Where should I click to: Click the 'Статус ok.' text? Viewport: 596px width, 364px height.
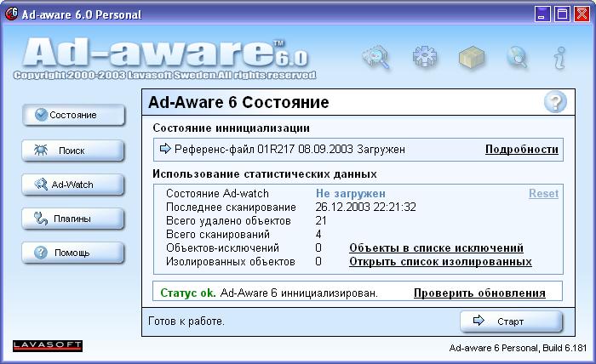click(x=188, y=293)
